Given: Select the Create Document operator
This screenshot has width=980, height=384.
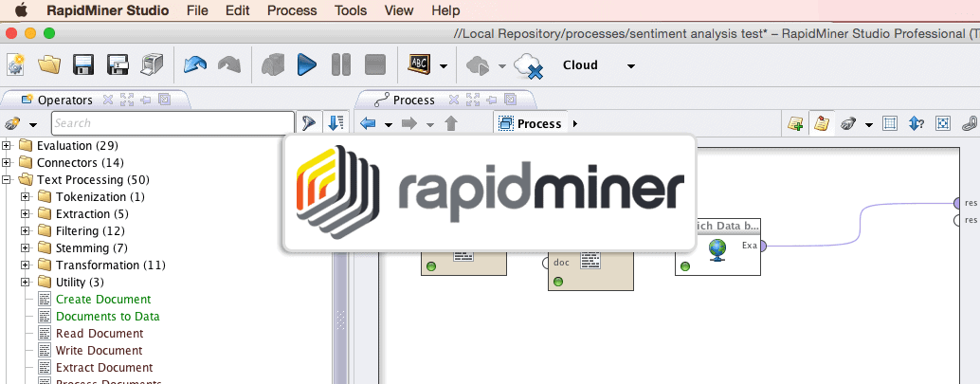Looking at the screenshot, I should (x=103, y=299).
